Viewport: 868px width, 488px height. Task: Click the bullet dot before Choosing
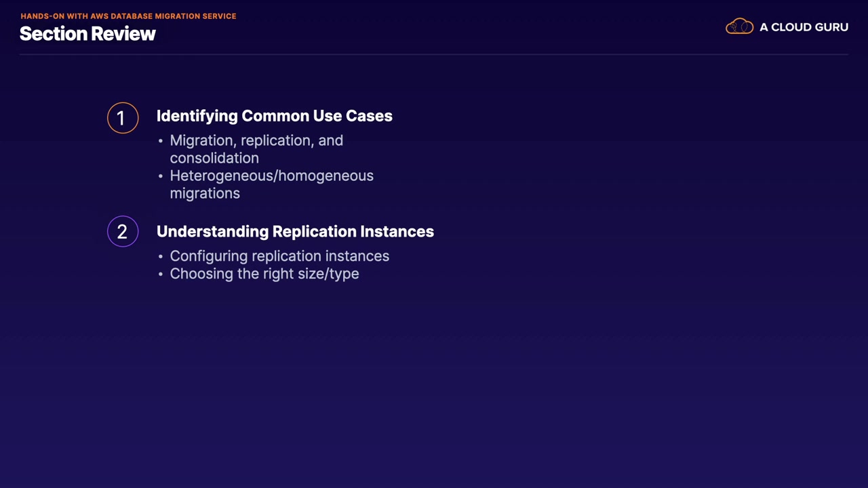pyautogui.click(x=161, y=274)
